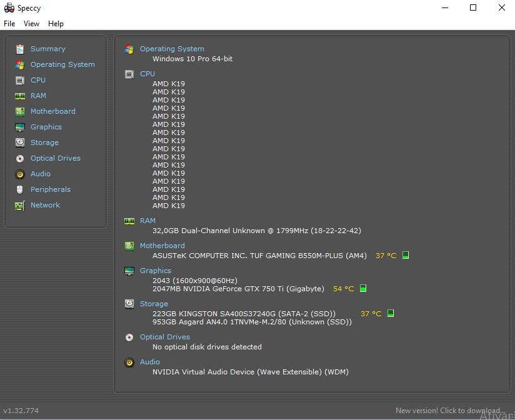Click the RAM details '32,0GB Dual-Channel Unknown' line
The width and height of the screenshot is (515, 420).
click(257, 231)
